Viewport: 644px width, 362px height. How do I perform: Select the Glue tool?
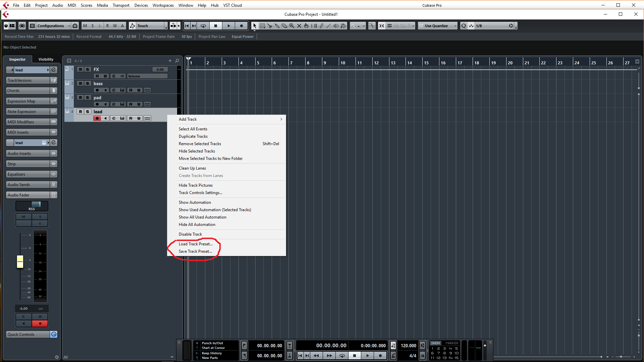277,26
